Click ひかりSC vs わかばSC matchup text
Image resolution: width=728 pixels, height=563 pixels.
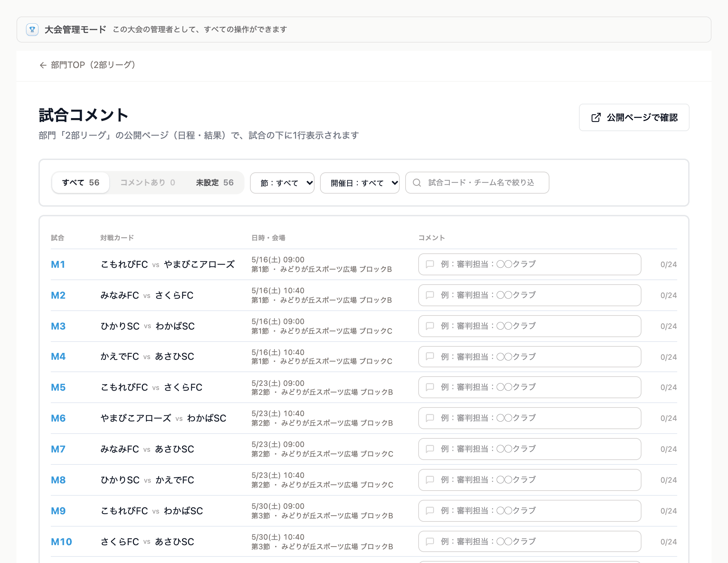[148, 326]
